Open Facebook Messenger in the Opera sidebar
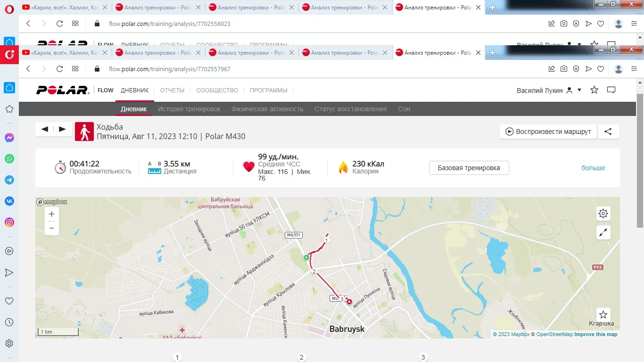This screenshot has height=362, width=644. [9, 138]
